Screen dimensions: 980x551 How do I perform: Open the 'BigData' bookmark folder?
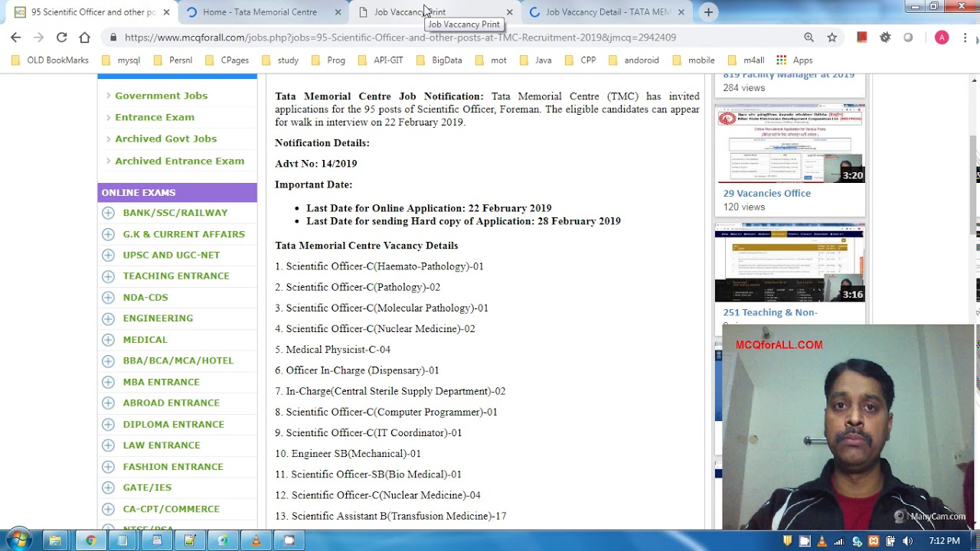[439, 60]
